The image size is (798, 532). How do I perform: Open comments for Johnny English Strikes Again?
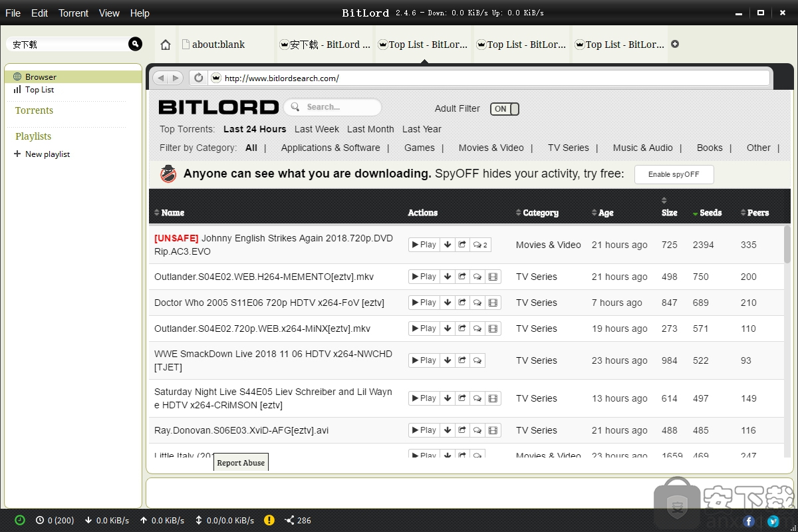coord(480,245)
